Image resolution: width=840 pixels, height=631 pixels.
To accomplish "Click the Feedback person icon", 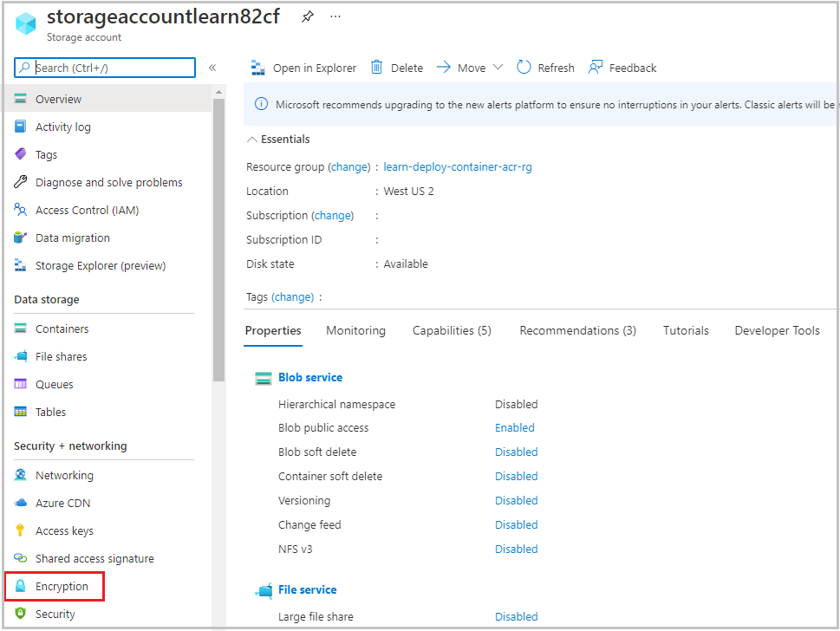I will tap(596, 68).
